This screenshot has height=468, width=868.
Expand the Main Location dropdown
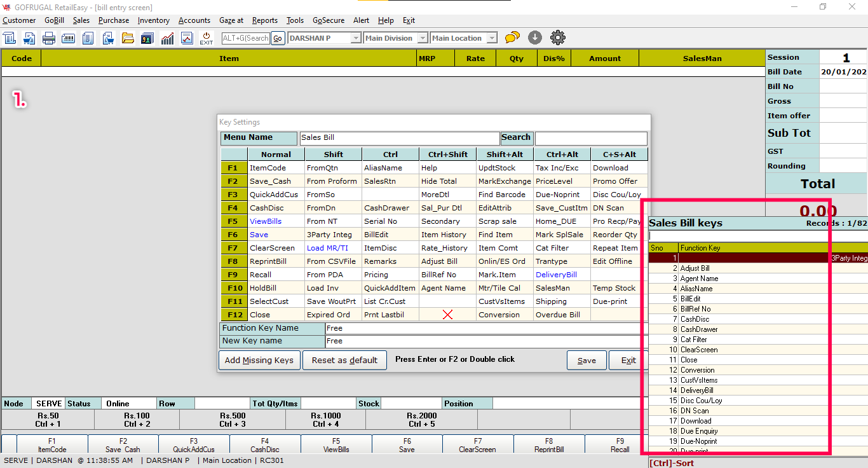(x=491, y=38)
